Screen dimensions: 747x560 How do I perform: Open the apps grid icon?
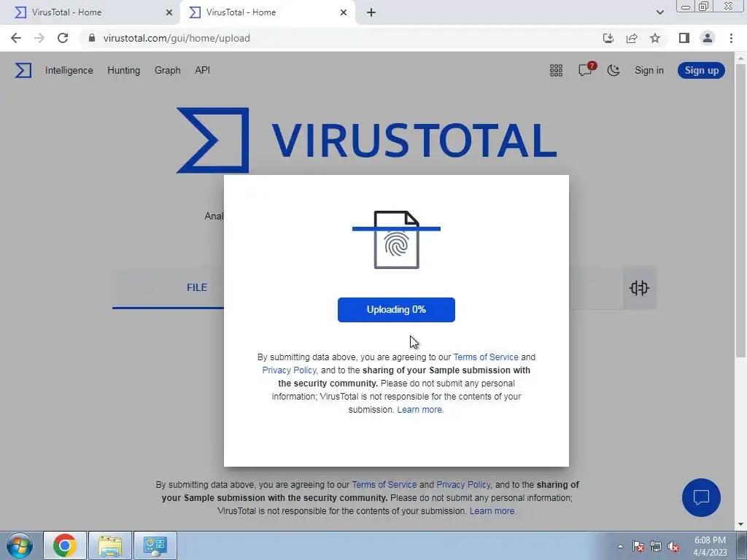pyautogui.click(x=556, y=71)
